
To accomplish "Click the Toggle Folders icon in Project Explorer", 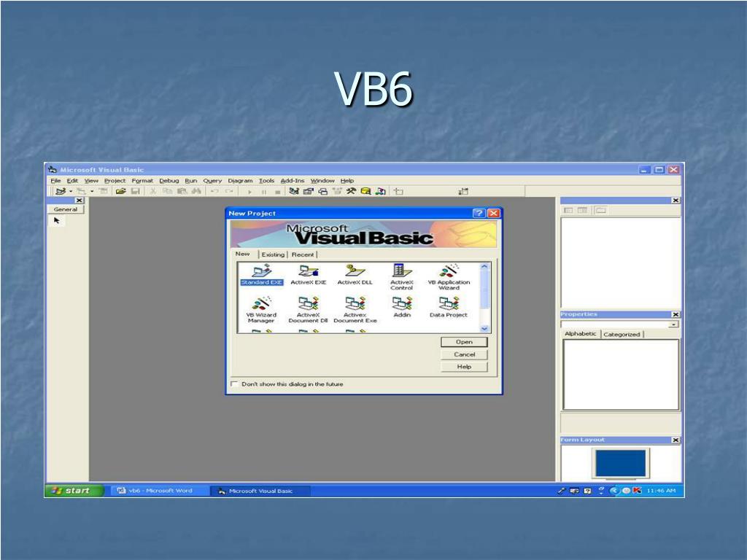I will coord(601,210).
